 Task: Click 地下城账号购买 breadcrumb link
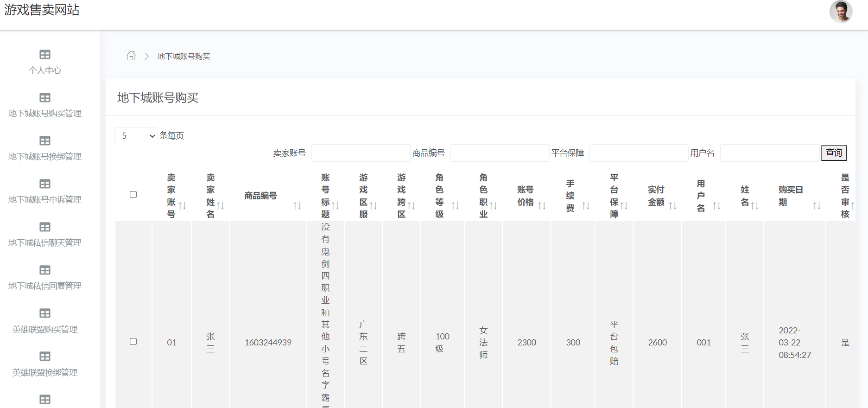point(184,57)
